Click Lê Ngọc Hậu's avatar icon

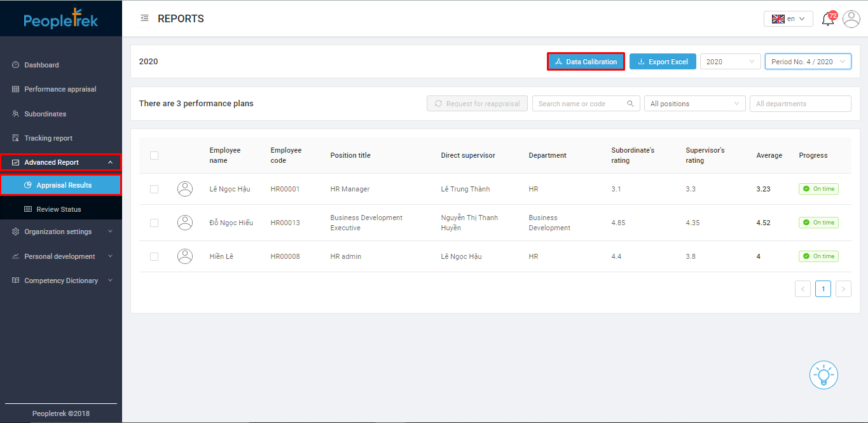click(185, 189)
